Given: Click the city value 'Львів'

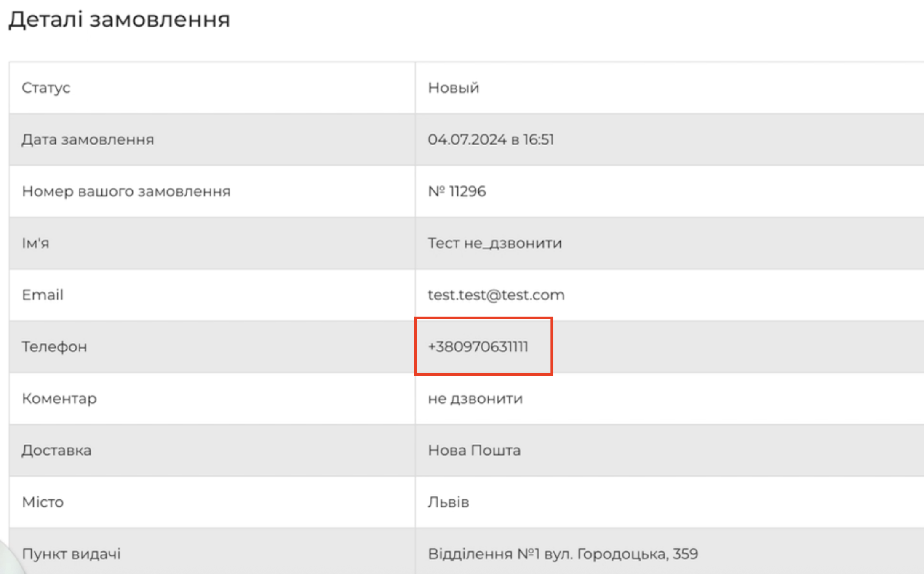Looking at the screenshot, I should (x=448, y=502).
